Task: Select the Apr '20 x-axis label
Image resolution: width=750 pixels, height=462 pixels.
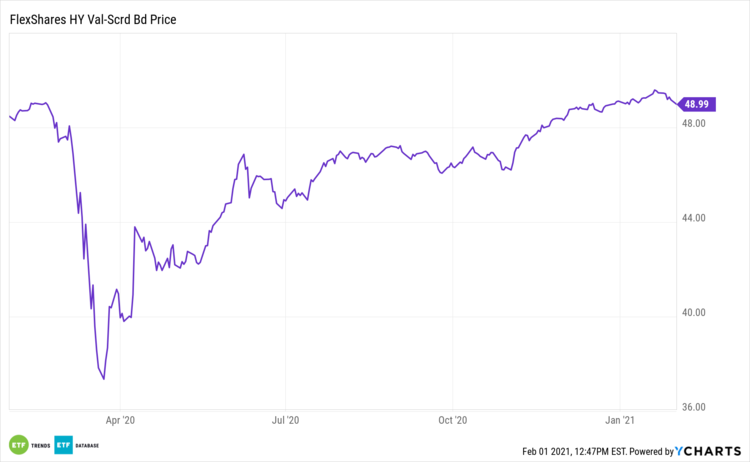Action: pos(120,421)
